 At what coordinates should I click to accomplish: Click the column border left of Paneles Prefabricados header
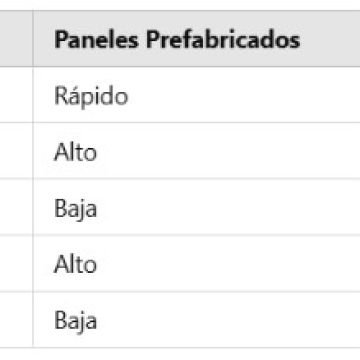click(x=33, y=39)
